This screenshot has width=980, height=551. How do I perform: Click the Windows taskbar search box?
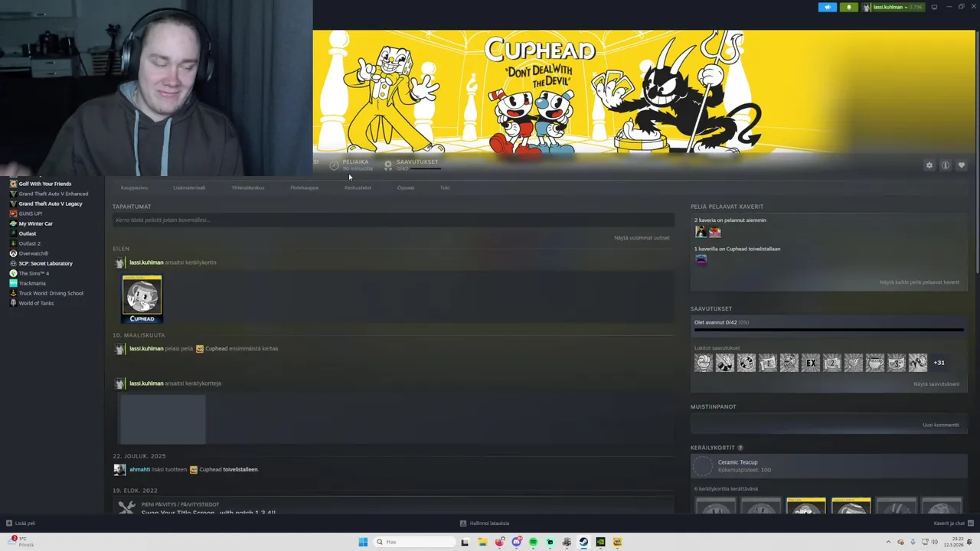tap(413, 542)
